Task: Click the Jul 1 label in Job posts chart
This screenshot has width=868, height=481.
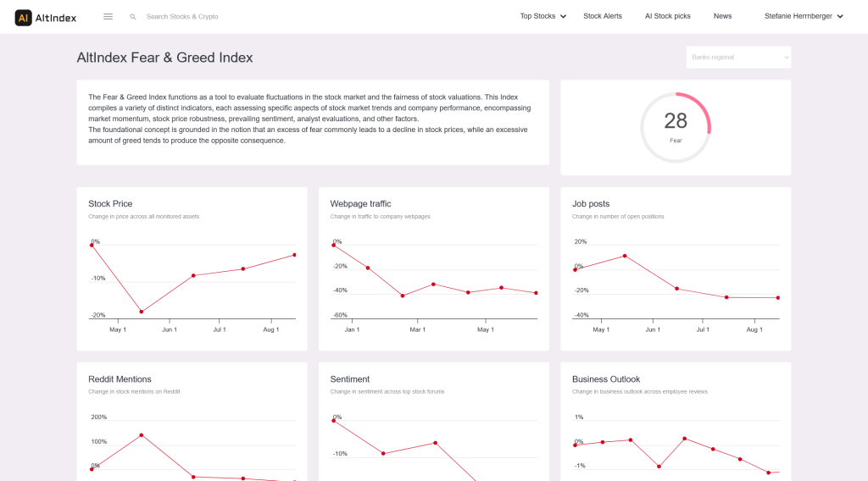Action: (703, 329)
